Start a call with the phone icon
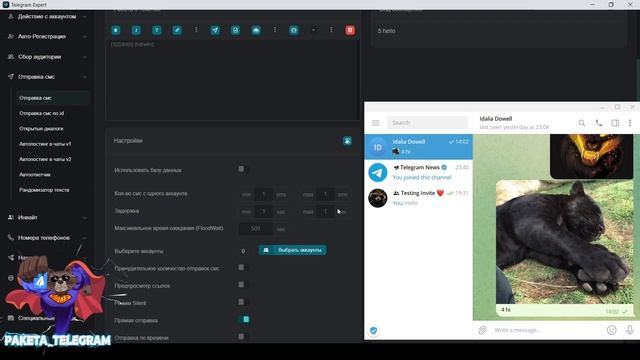This screenshot has width=640, height=360. click(x=599, y=123)
